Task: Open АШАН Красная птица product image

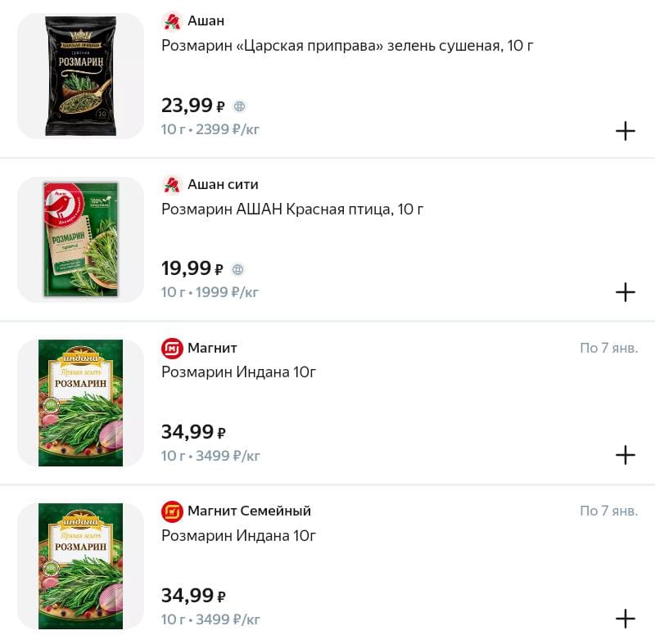Action: 80,239
